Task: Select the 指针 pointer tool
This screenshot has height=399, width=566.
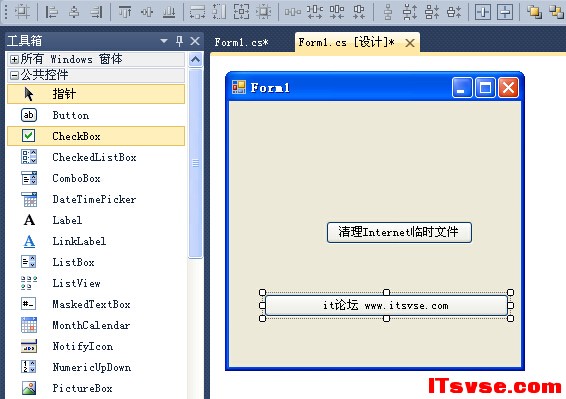Action: point(96,94)
